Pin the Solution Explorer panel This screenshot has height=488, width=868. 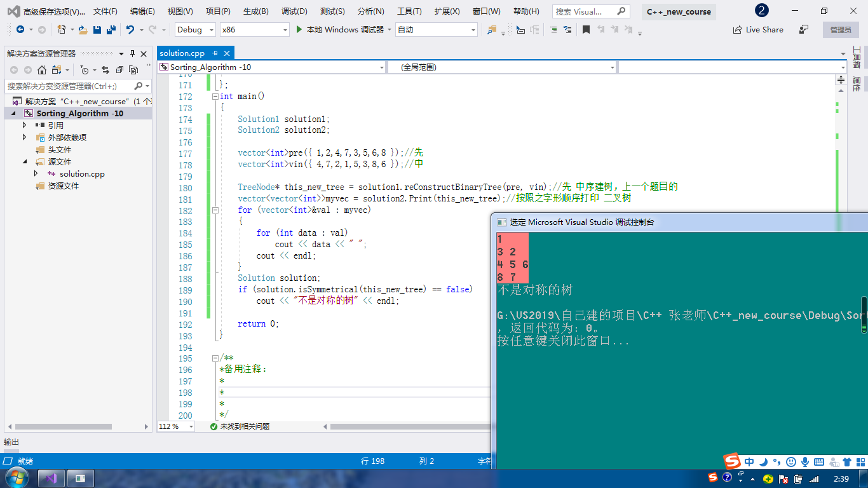point(132,54)
